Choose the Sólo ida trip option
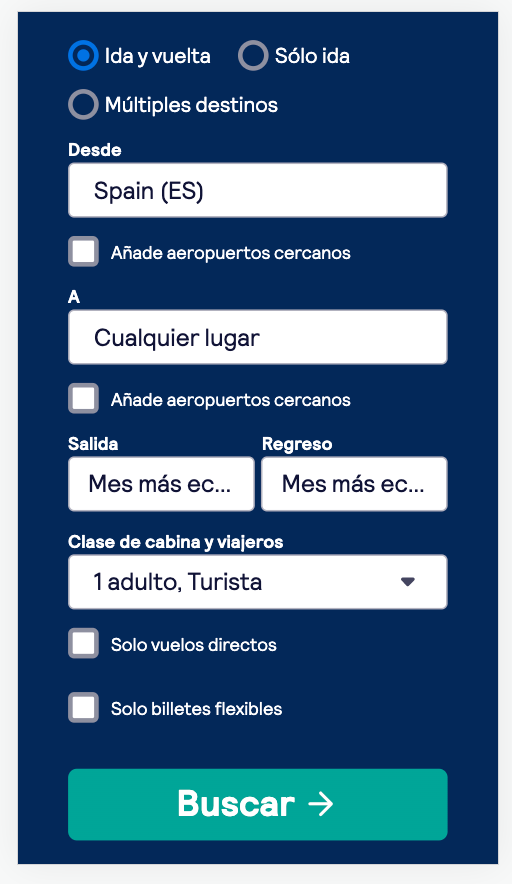512x884 pixels. [x=253, y=55]
